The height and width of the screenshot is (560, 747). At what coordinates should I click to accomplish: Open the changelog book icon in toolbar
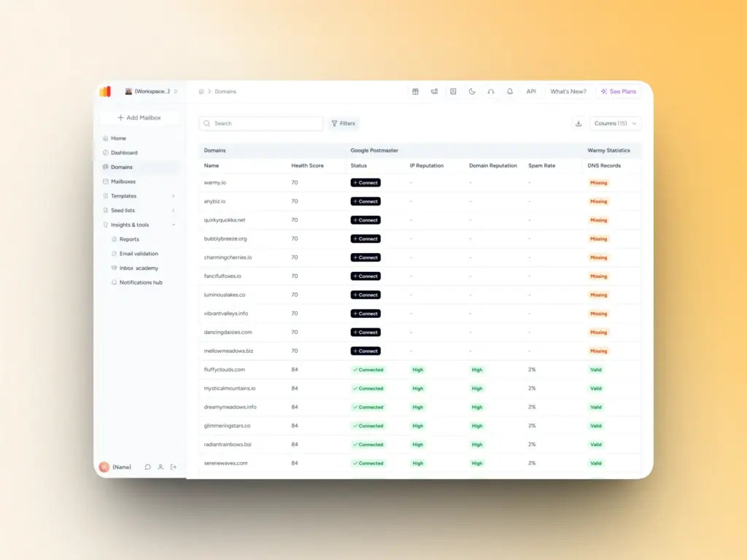453,91
